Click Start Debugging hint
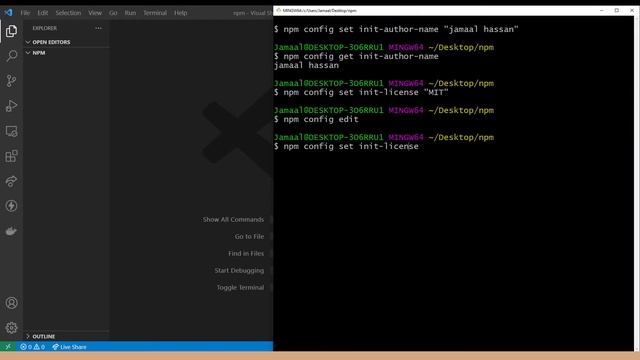Image resolution: width=640 pixels, height=360 pixels. [239, 271]
